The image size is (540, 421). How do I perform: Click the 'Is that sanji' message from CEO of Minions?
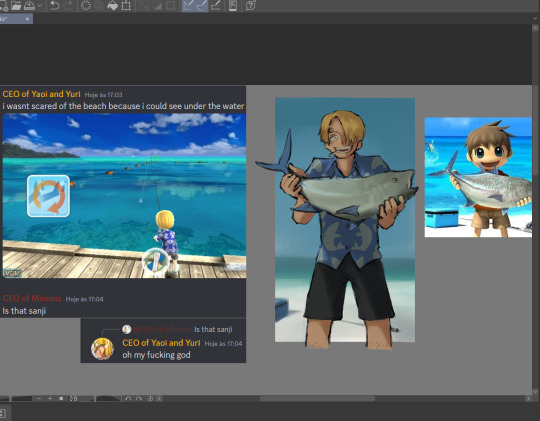(x=24, y=311)
